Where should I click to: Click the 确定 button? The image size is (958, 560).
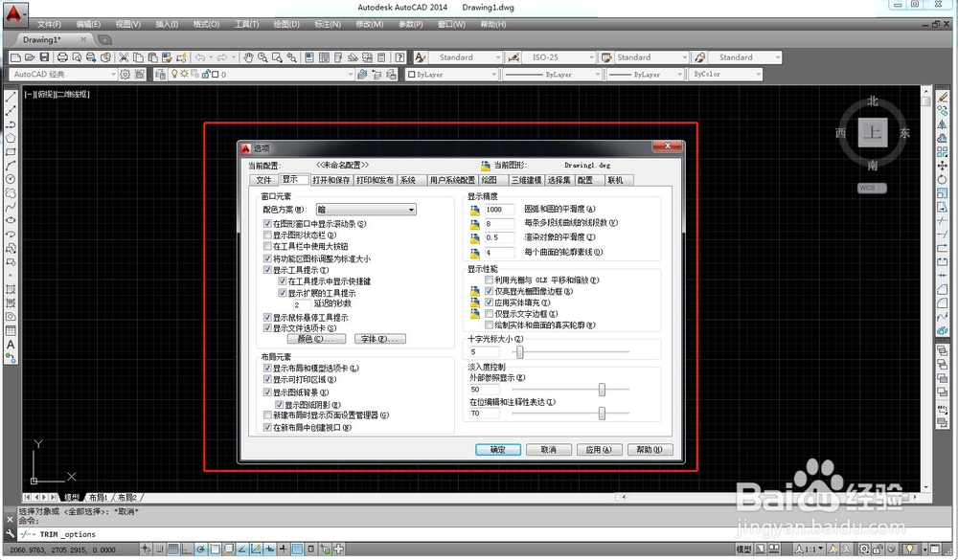498,450
